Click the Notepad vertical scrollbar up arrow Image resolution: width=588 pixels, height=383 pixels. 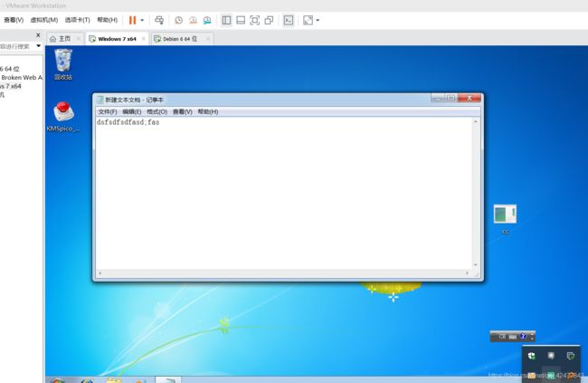pyautogui.click(x=476, y=121)
